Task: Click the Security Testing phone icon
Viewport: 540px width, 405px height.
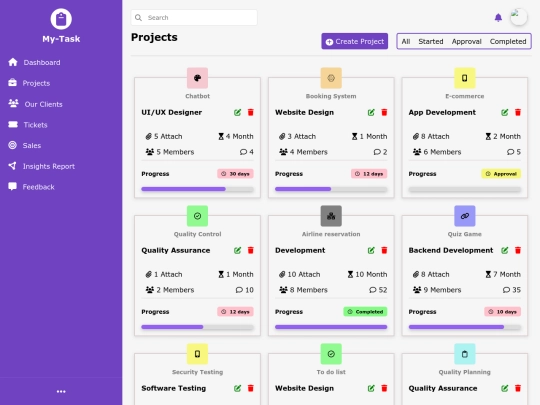Action: (197, 354)
